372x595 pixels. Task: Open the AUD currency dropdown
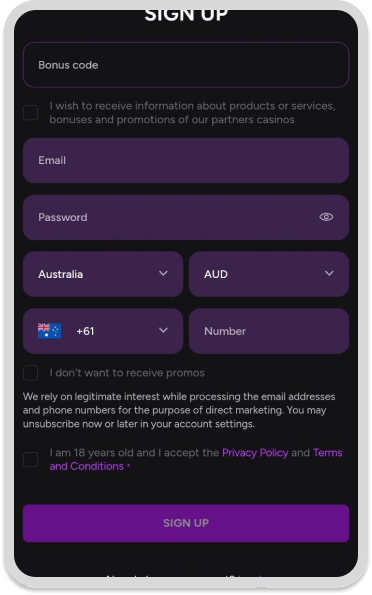coord(269,274)
